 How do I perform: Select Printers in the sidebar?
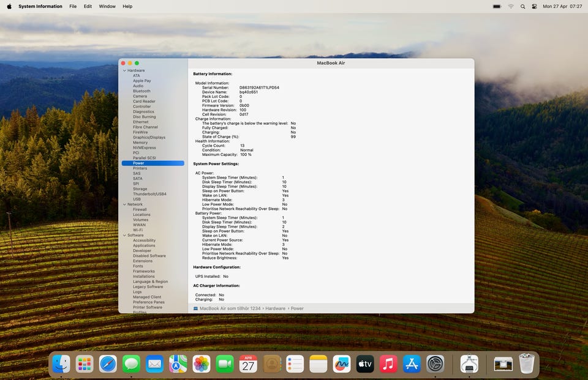click(140, 168)
